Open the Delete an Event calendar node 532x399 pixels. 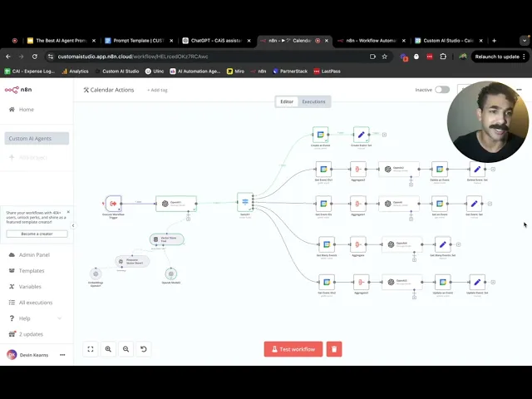(440, 169)
